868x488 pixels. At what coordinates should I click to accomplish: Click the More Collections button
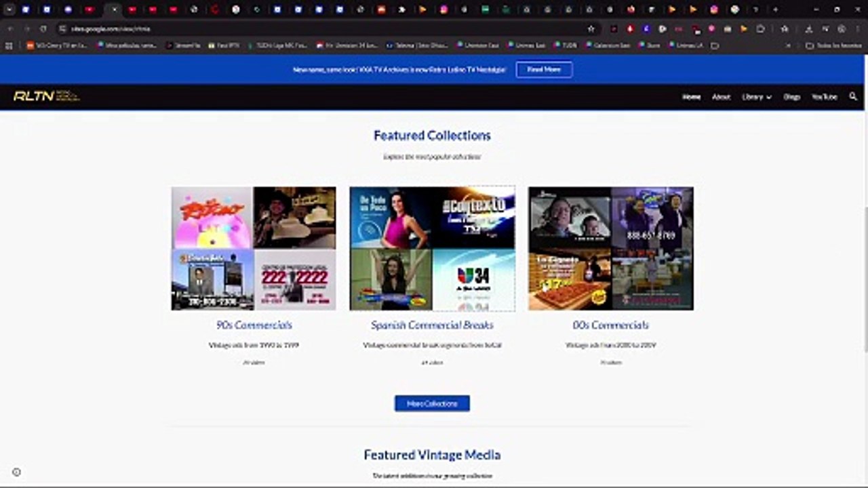(432, 403)
